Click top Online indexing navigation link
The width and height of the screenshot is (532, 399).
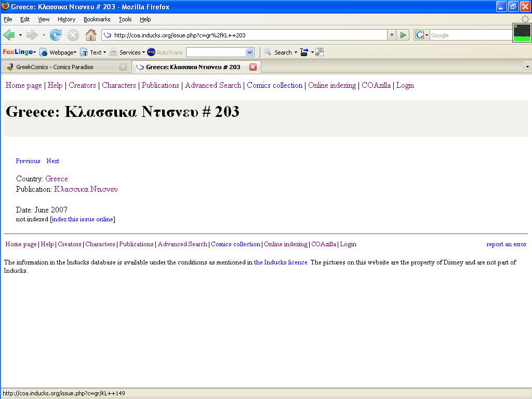pos(332,85)
